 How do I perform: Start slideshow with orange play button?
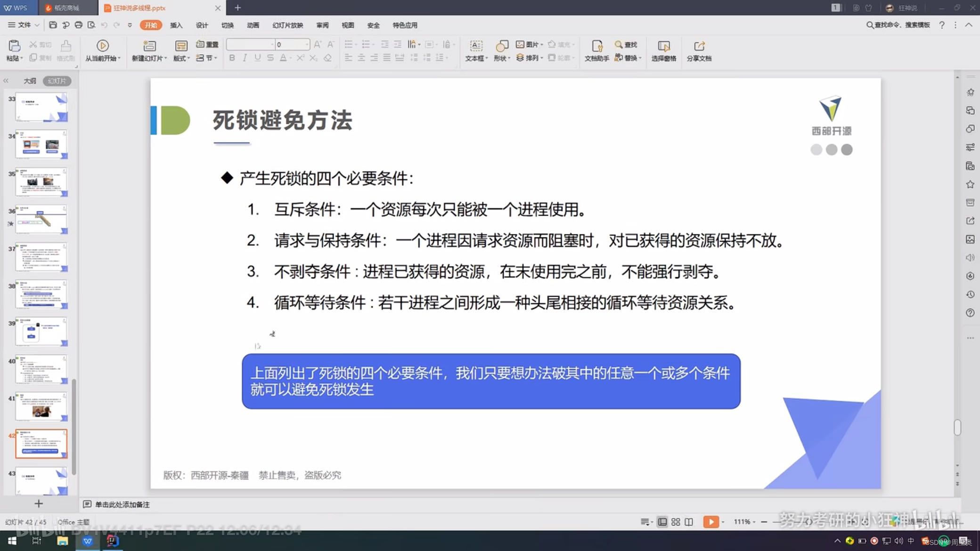711,522
